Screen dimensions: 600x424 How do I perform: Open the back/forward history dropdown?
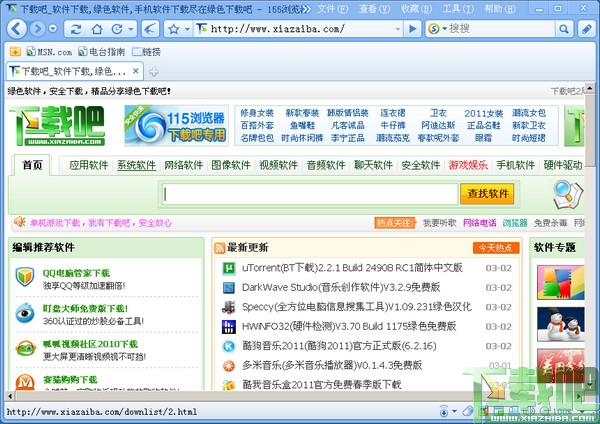point(53,29)
